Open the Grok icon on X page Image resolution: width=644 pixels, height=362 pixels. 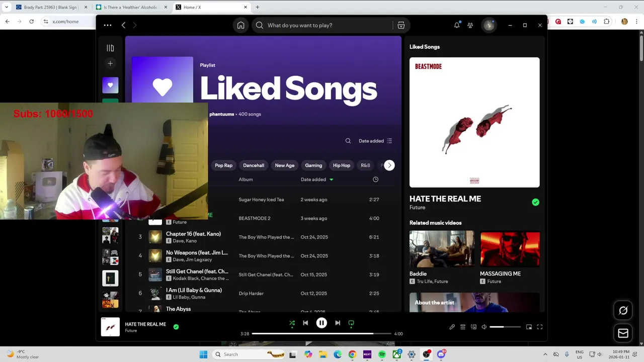click(623, 311)
